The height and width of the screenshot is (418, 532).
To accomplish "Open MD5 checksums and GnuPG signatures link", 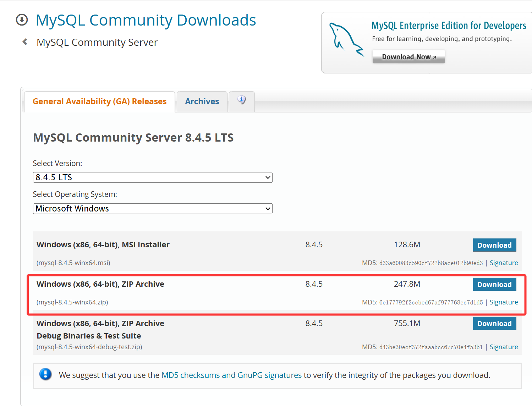I will (231, 375).
